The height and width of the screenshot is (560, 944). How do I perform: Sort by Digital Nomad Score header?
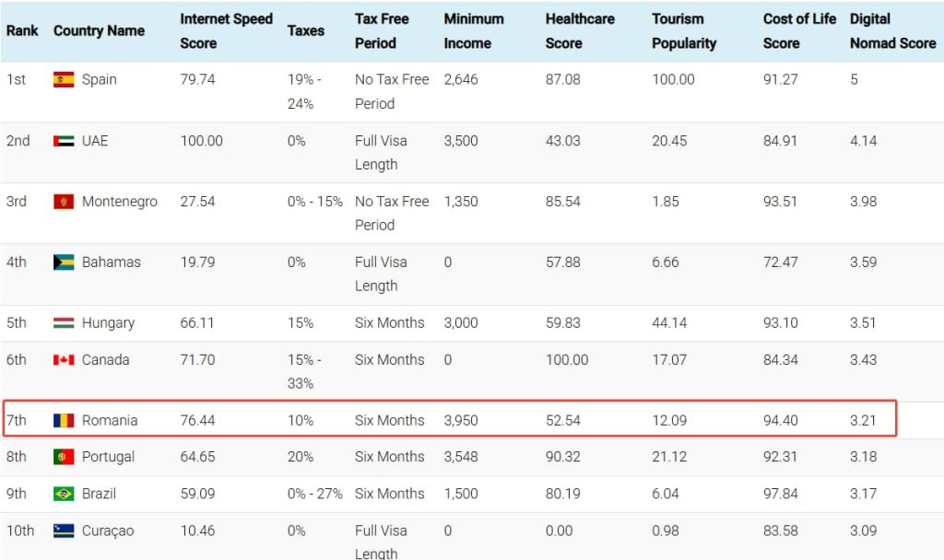(x=892, y=30)
